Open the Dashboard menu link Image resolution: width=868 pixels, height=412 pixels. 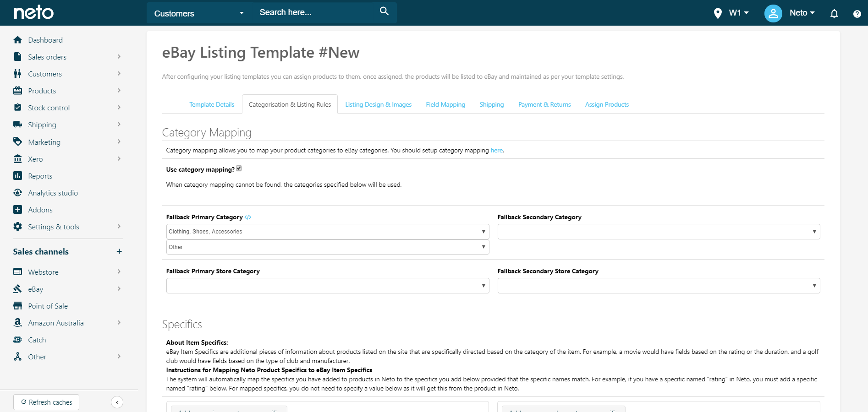tap(45, 40)
